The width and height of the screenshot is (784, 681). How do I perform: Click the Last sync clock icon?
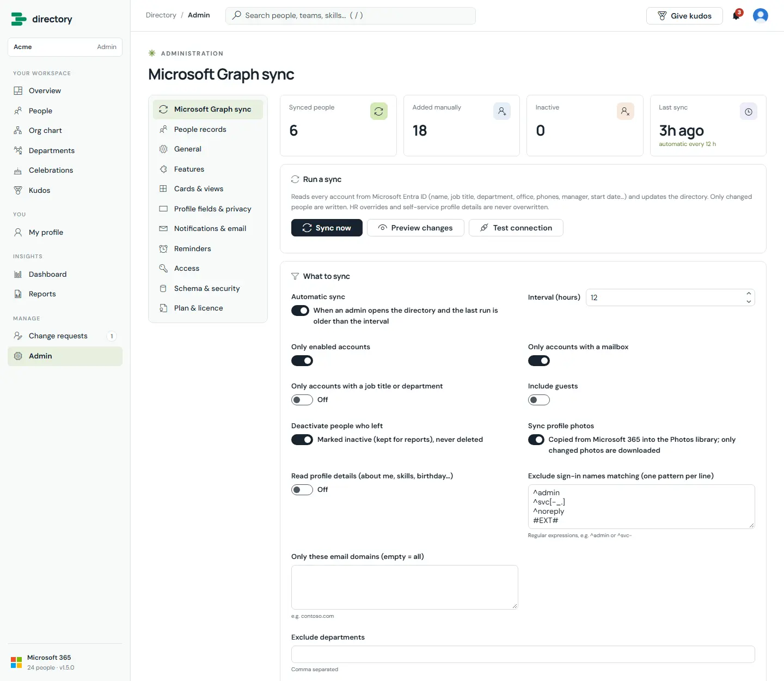coord(749,111)
